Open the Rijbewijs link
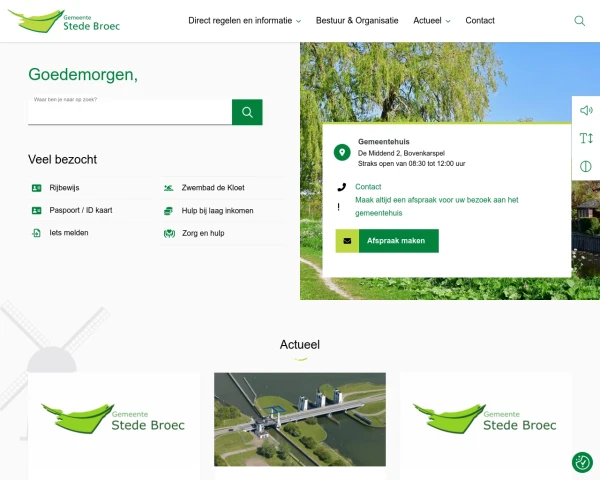Image resolution: width=600 pixels, height=480 pixels. coord(64,188)
